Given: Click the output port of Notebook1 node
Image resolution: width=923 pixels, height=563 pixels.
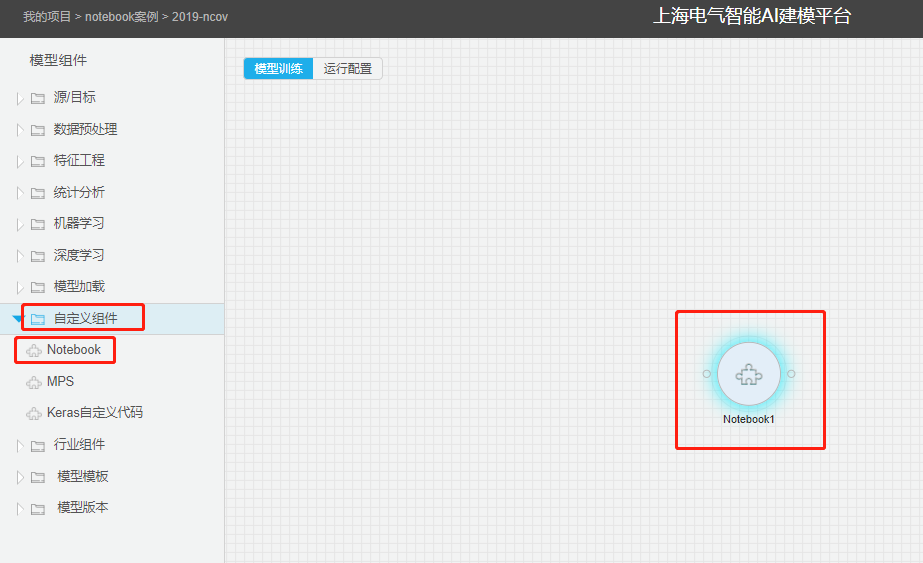Looking at the screenshot, I should coord(791,374).
